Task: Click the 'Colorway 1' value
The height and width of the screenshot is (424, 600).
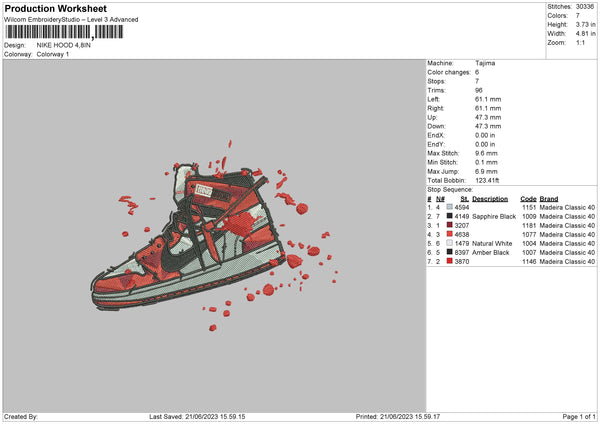Action: [x=53, y=54]
